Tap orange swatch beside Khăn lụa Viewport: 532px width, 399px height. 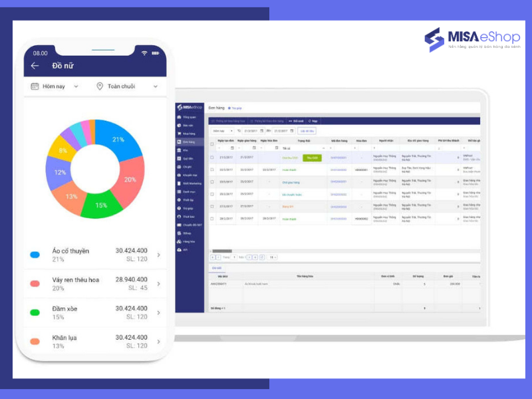click(35, 341)
